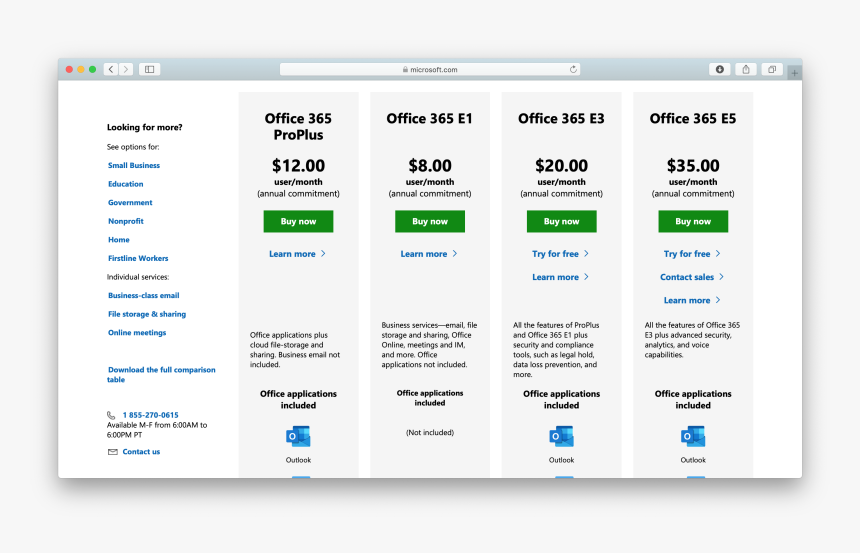Viewport: 860px width, 553px height.
Task: Click the Outlook icon under Office 365 E5
Action: (x=693, y=437)
